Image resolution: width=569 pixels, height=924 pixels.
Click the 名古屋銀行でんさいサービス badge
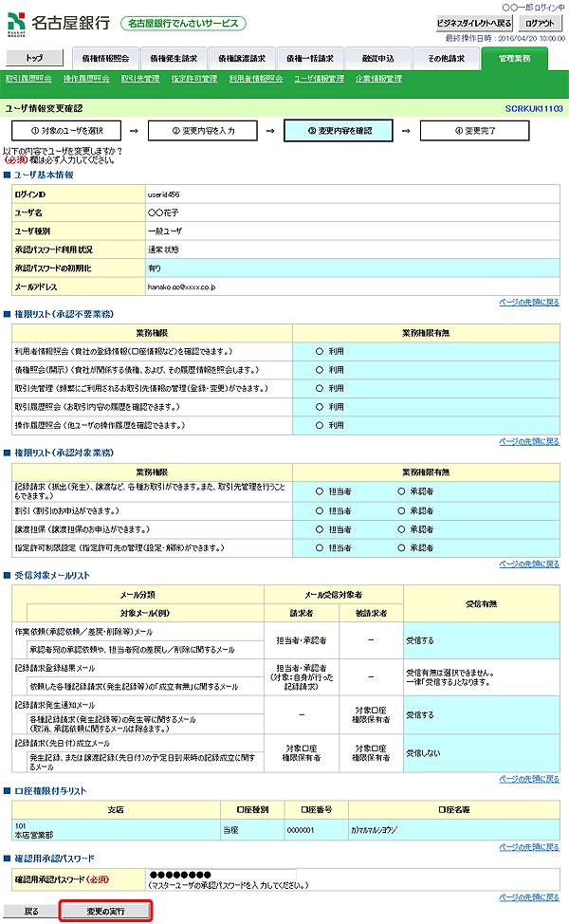pyautogui.click(x=183, y=24)
